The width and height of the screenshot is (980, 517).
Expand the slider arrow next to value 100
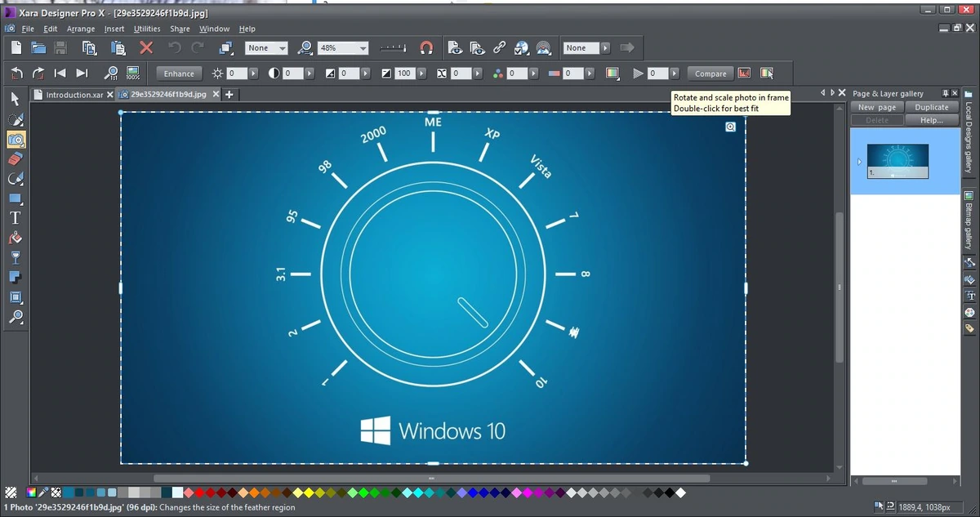[x=421, y=74]
